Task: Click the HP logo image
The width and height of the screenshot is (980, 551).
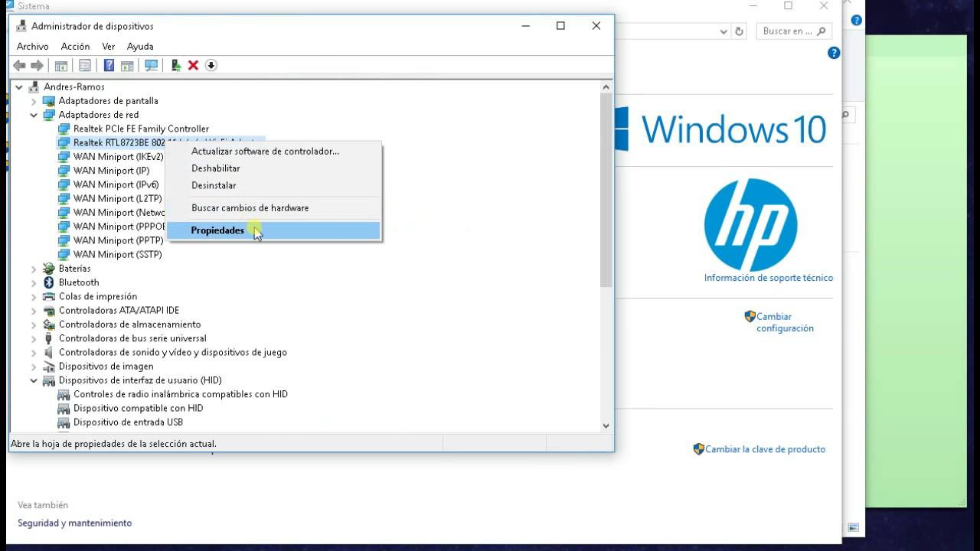Action: coord(750,225)
